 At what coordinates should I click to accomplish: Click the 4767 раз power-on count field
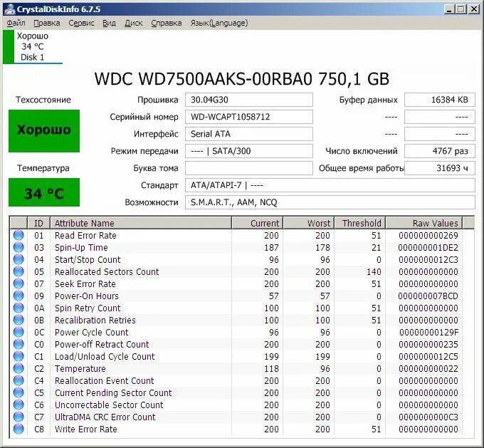click(x=440, y=151)
